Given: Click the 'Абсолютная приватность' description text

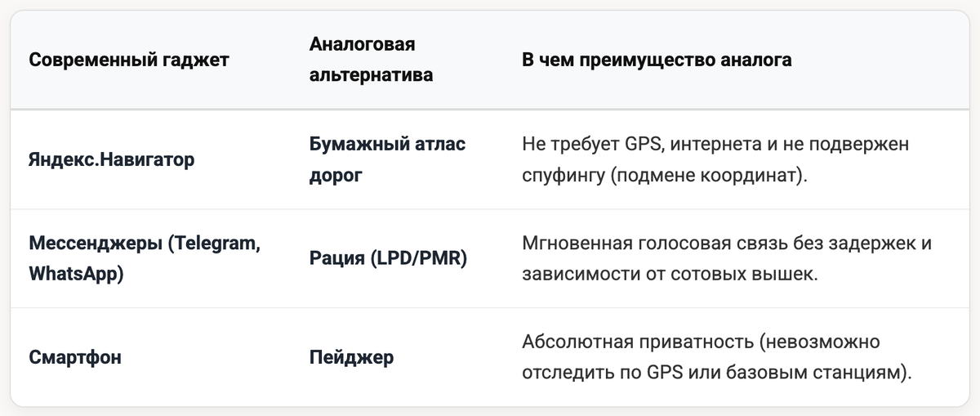Looking at the screenshot, I should (x=716, y=357).
